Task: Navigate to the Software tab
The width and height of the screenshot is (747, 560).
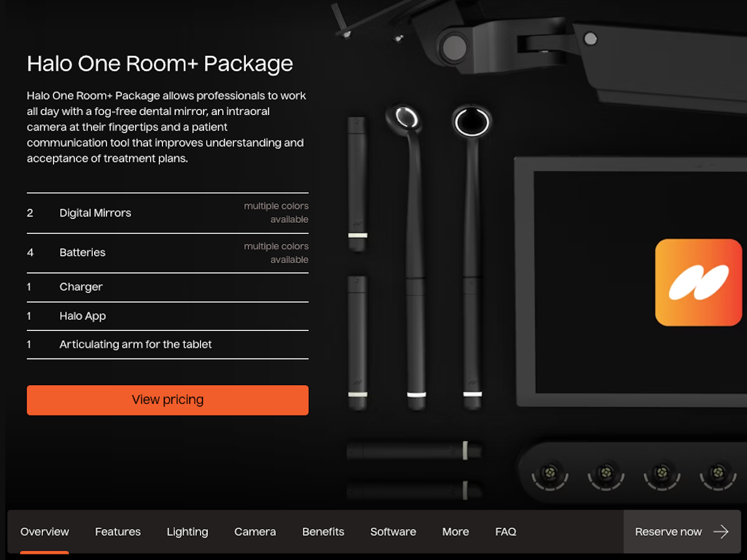Action: click(x=393, y=531)
